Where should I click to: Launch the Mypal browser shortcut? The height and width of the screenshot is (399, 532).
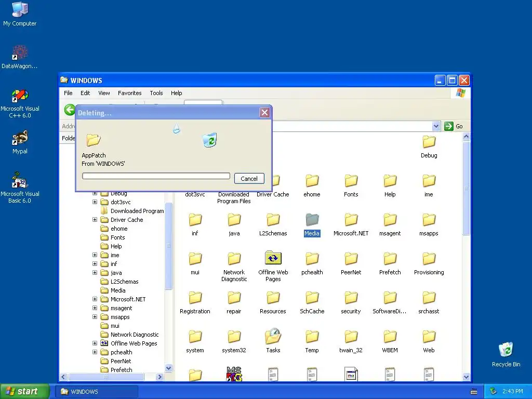pos(20,142)
